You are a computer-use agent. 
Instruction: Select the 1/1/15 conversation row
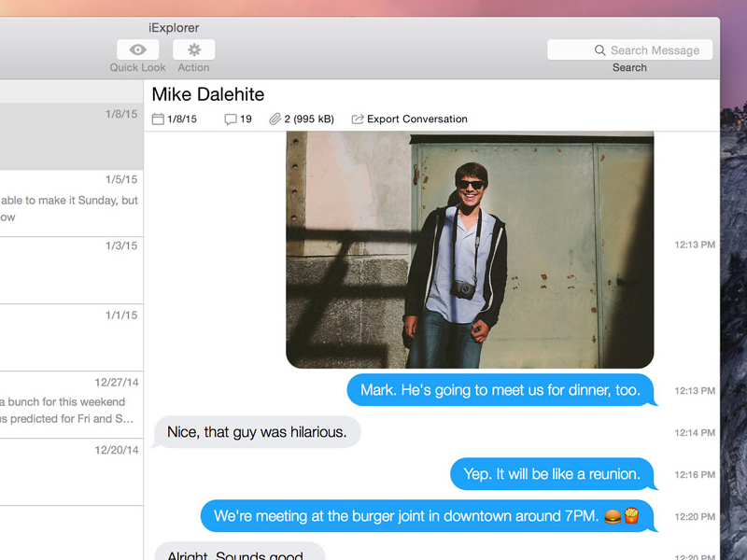click(x=72, y=338)
